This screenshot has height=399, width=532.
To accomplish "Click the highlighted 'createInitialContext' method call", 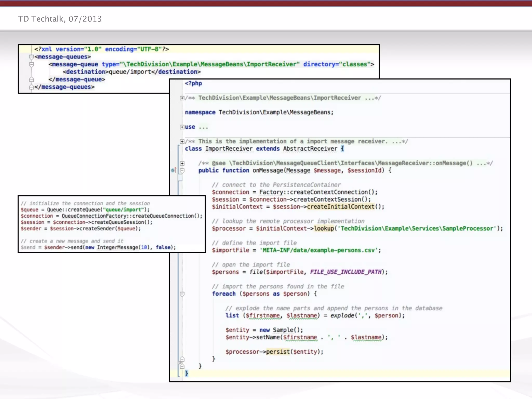I will [x=341, y=207].
